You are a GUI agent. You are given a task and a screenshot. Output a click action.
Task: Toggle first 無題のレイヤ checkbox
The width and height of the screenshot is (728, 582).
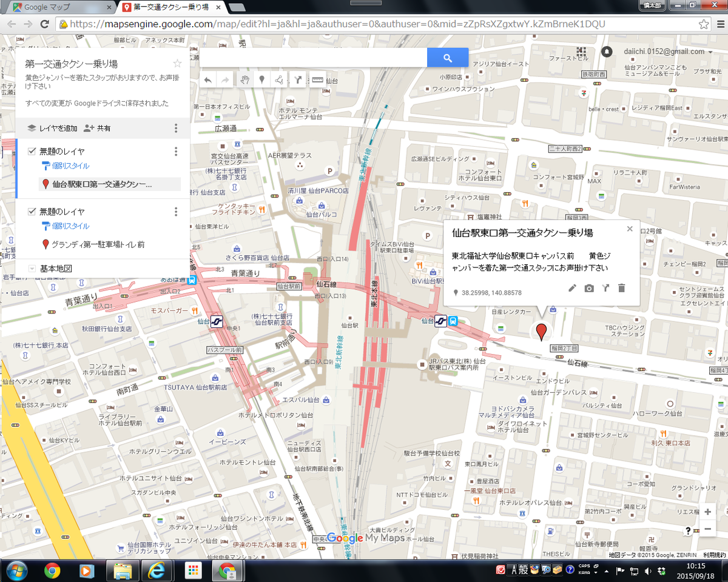(x=32, y=152)
